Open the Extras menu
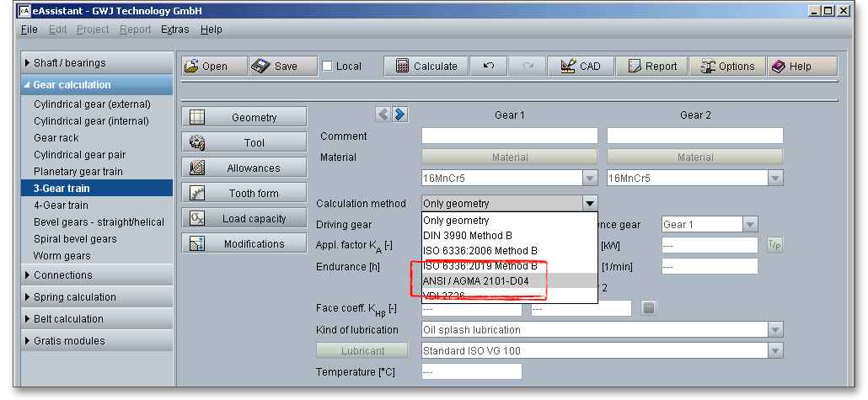This screenshot has width=868, height=400. (x=175, y=29)
